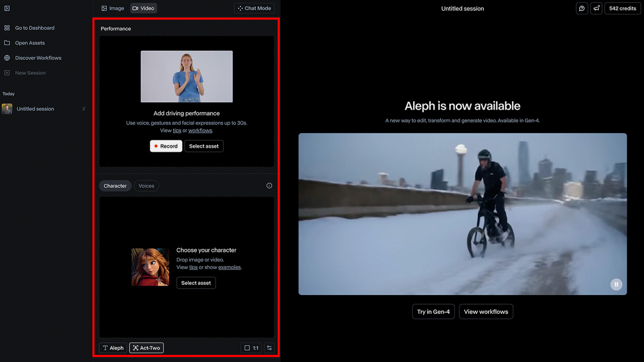Open the performance tips link
Image resolution: width=644 pixels, height=362 pixels.
pos(177,131)
